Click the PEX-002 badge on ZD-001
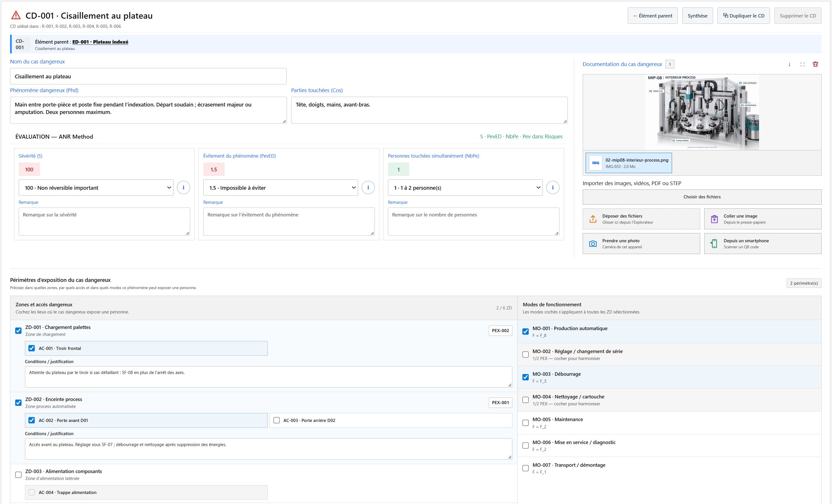The height and width of the screenshot is (504, 832). click(x=500, y=331)
